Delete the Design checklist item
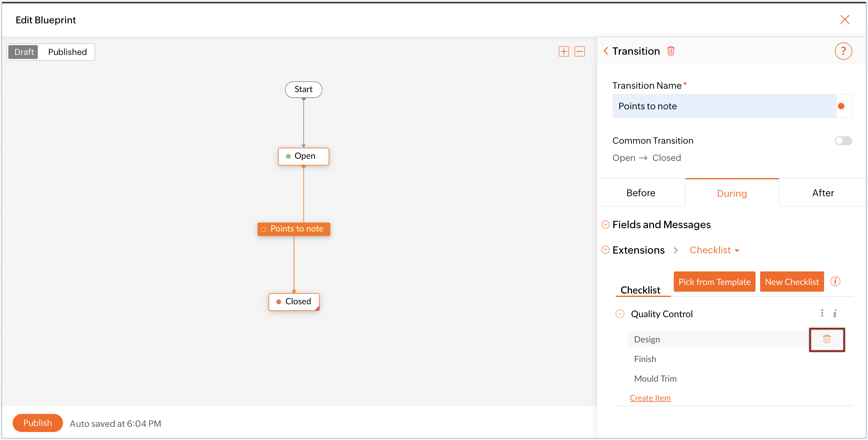The height and width of the screenshot is (440, 868). (x=826, y=339)
